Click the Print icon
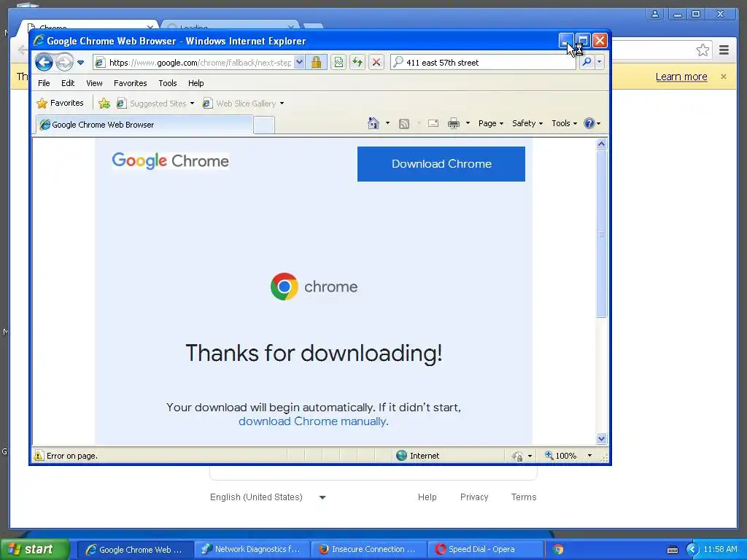747x560 pixels. click(454, 124)
